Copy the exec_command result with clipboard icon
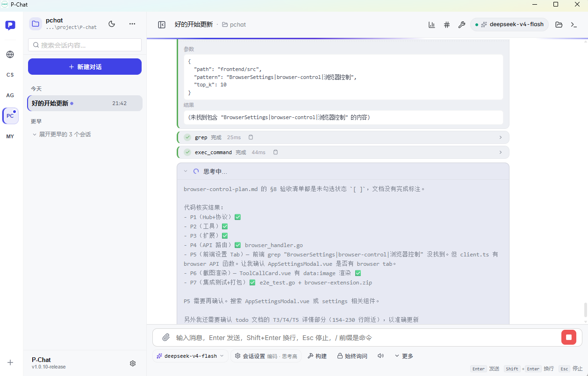This screenshot has width=588, height=376. tap(276, 152)
